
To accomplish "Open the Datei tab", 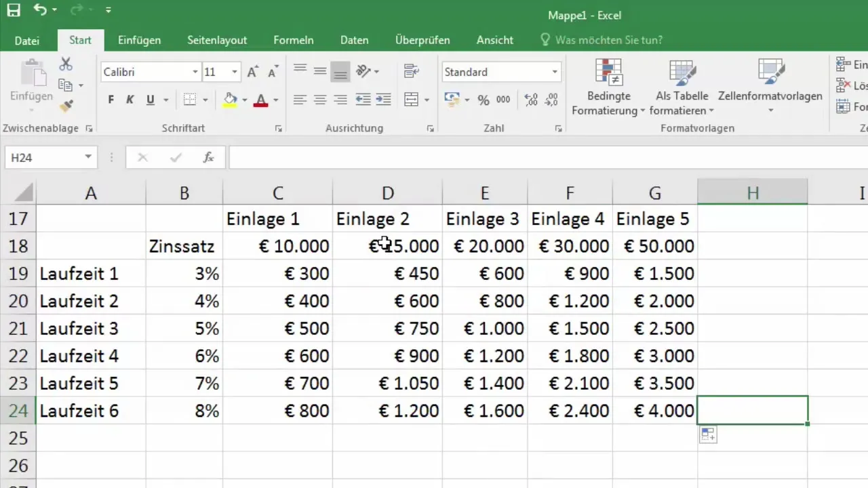I will point(27,40).
